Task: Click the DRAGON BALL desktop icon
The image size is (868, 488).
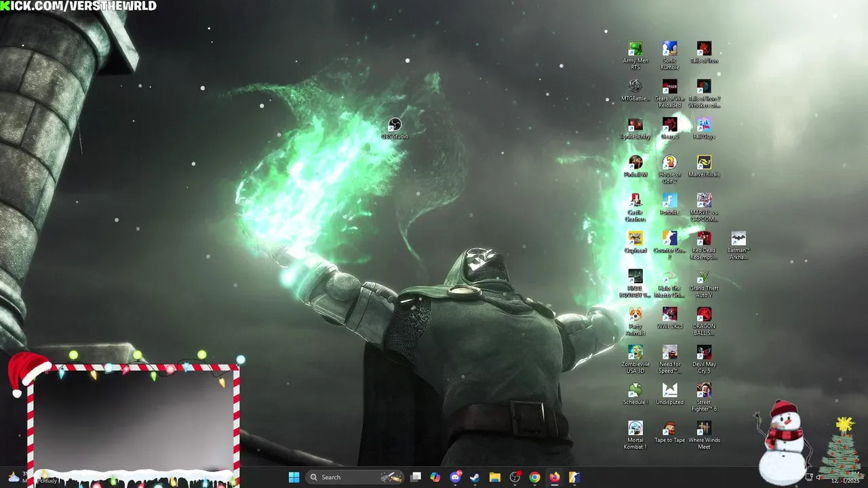Action: point(705,321)
